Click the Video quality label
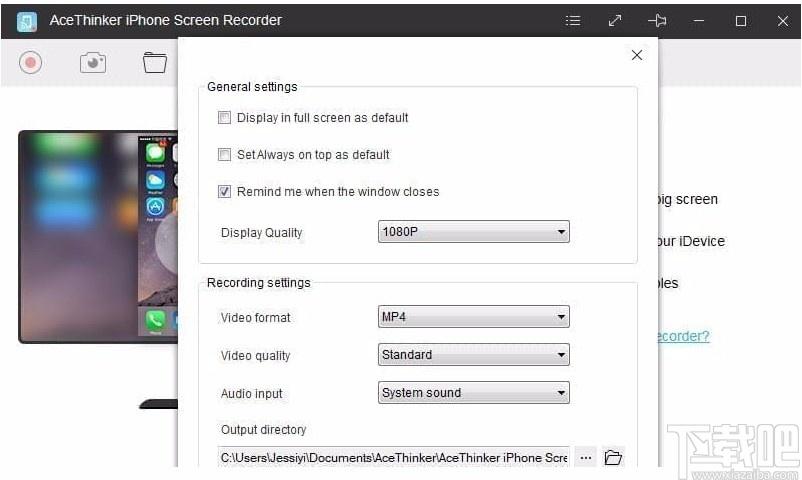The width and height of the screenshot is (802, 480). 255,356
